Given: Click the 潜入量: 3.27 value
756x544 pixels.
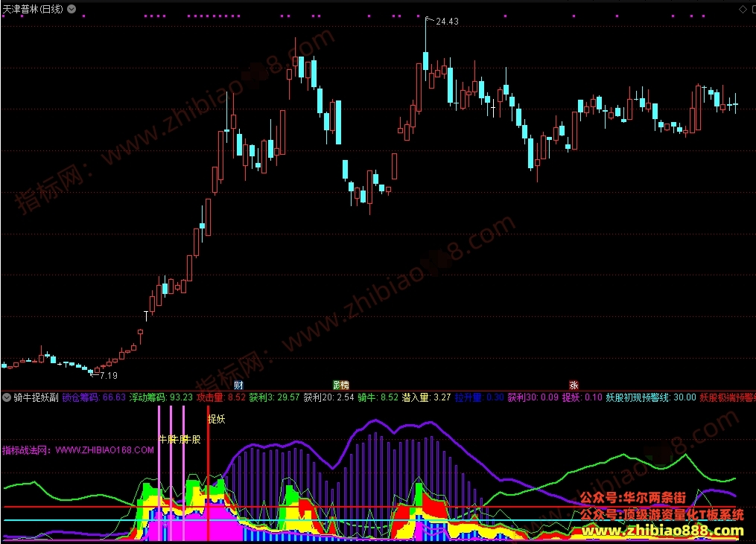Looking at the screenshot, I should point(426,397).
